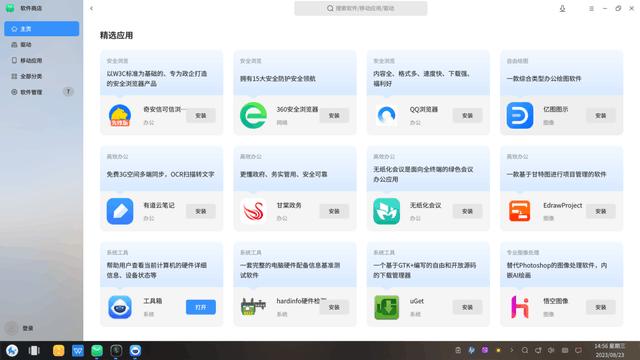
Task: Open the QQ浏览器 app icon
Action: click(x=386, y=116)
